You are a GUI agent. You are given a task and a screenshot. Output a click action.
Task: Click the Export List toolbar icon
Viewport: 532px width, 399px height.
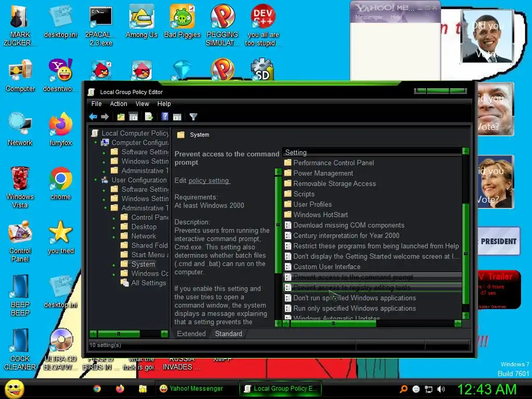[149, 117]
